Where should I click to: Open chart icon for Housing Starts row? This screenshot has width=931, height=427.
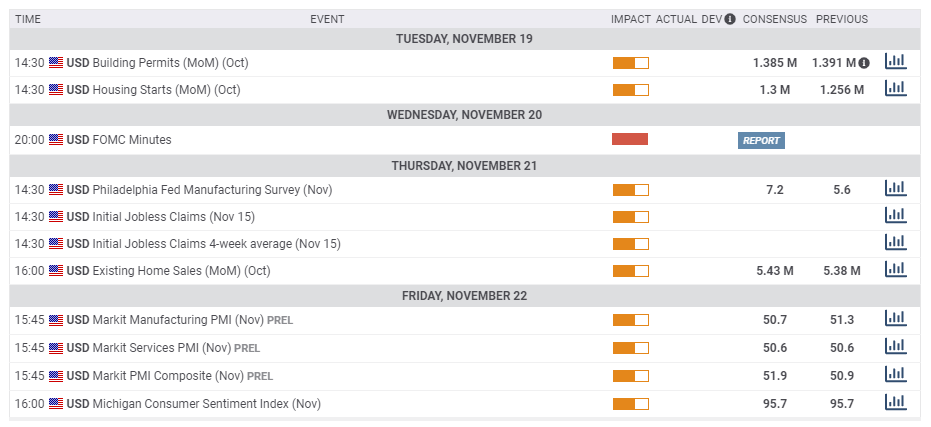tap(895, 88)
